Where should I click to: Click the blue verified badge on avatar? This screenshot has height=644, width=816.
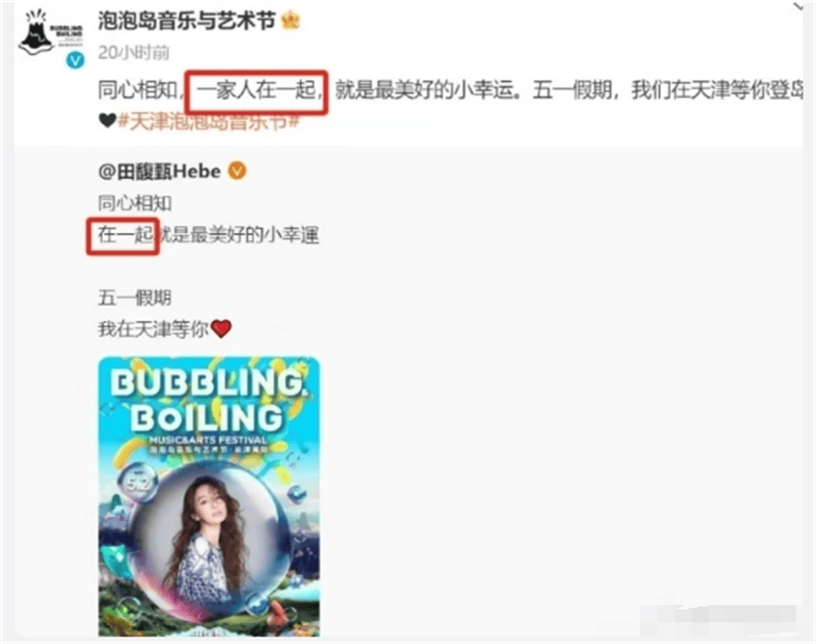pyautogui.click(x=75, y=60)
